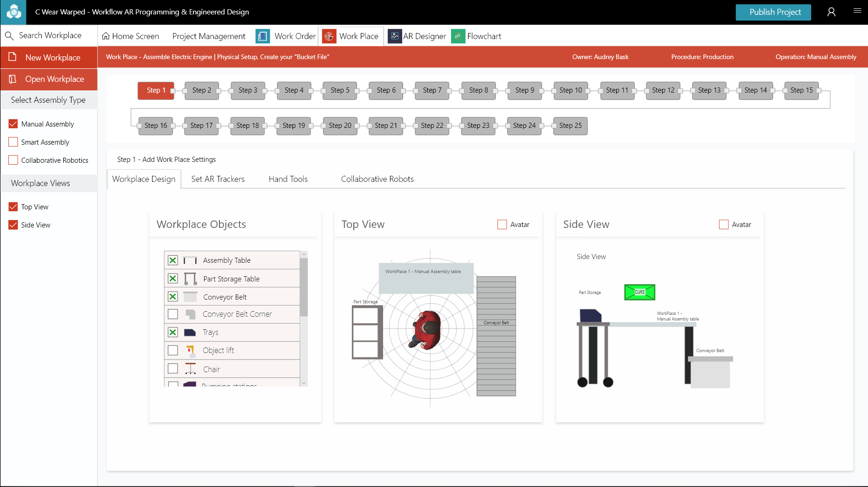Select Step 8 in workflow
The height and width of the screenshot is (487, 868).
click(478, 90)
